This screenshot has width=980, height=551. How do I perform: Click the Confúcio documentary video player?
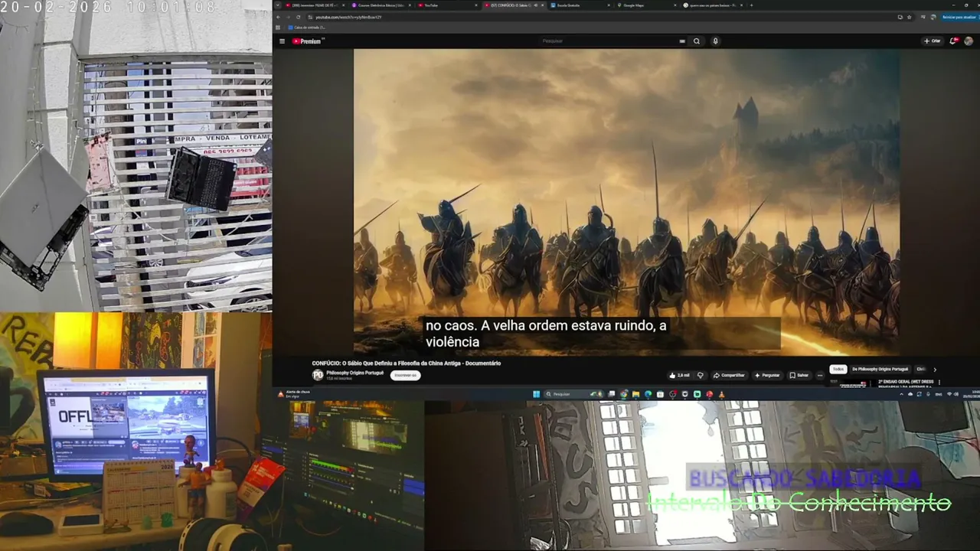pos(626,202)
